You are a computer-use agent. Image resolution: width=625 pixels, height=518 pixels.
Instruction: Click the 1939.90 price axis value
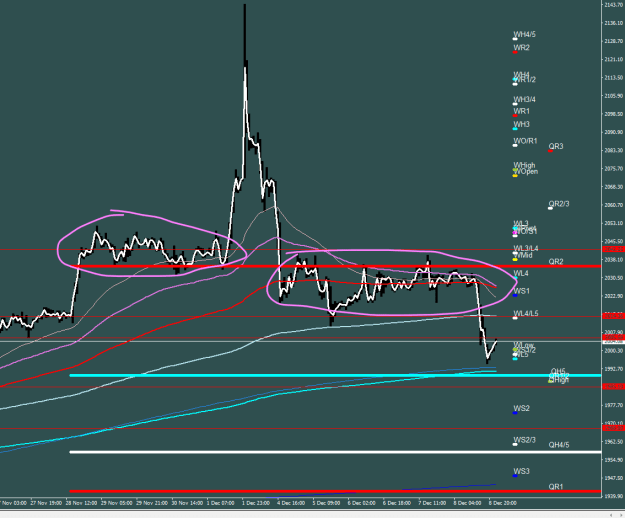614,496
